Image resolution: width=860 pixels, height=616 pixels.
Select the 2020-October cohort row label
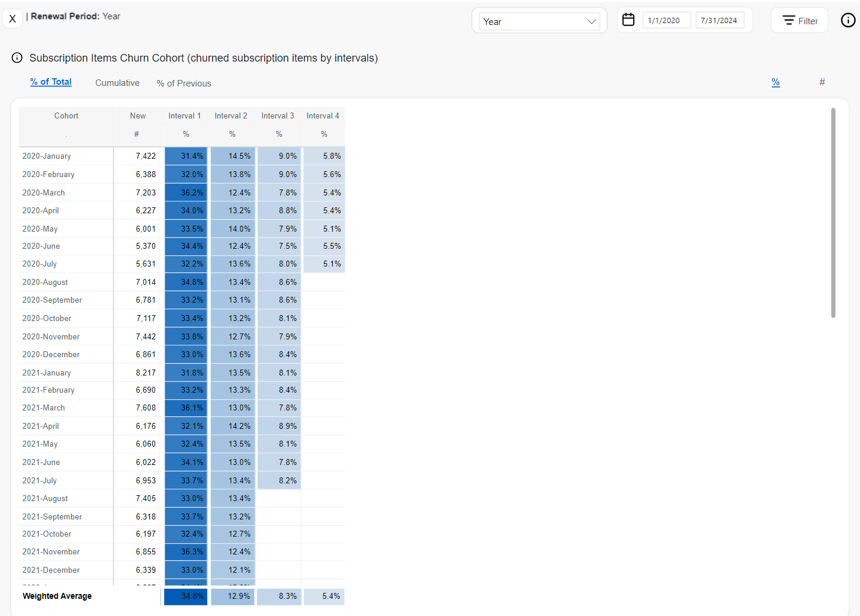click(47, 319)
